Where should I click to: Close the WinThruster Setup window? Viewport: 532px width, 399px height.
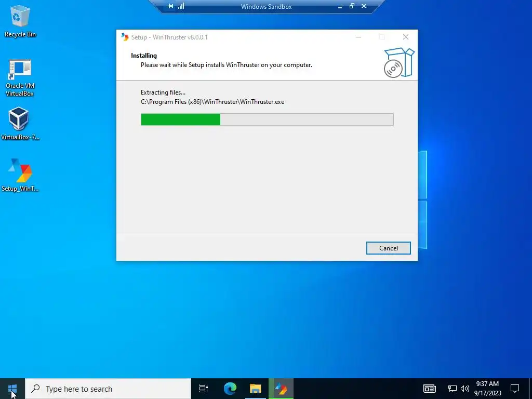coord(405,37)
